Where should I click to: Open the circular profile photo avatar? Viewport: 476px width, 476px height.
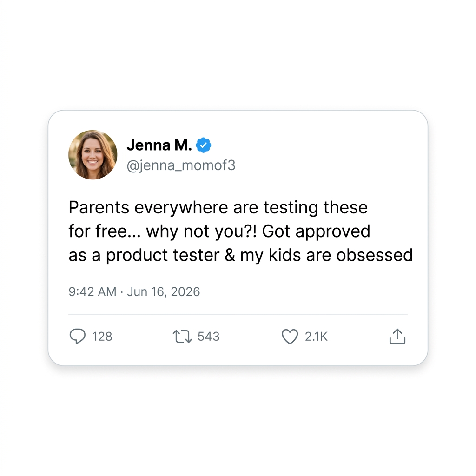(93, 155)
